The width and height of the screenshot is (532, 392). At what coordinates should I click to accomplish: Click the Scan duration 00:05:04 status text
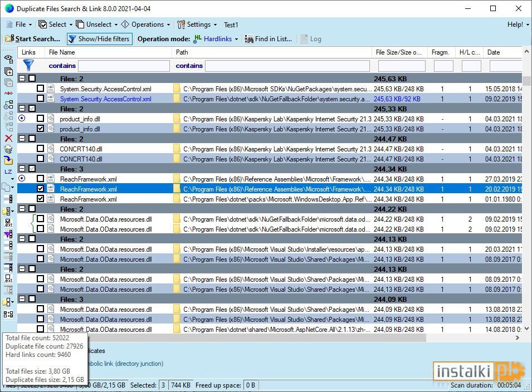pyautogui.click(x=486, y=385)
